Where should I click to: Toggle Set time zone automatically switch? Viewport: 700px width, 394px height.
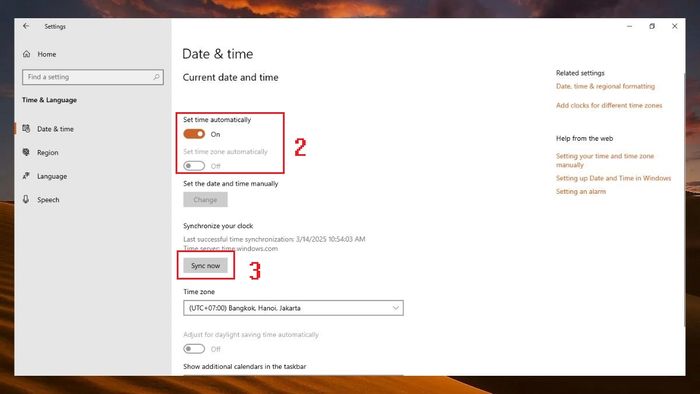194,166
